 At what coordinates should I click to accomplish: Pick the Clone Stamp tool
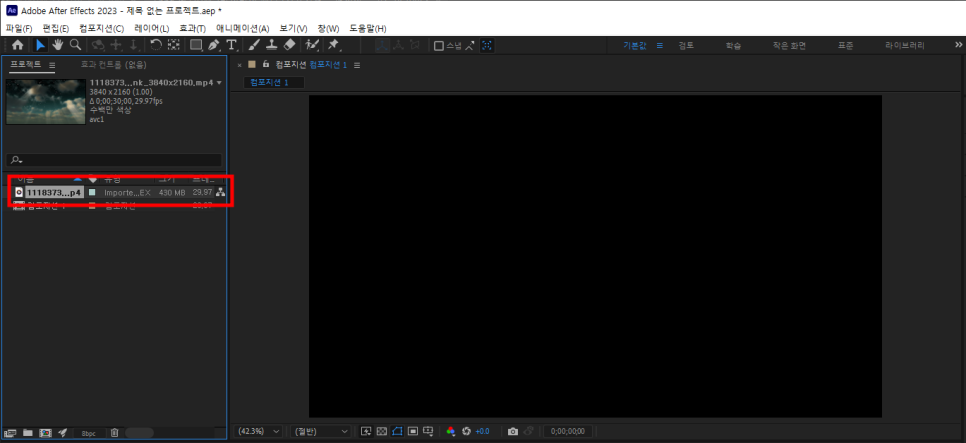pos(271,45)
